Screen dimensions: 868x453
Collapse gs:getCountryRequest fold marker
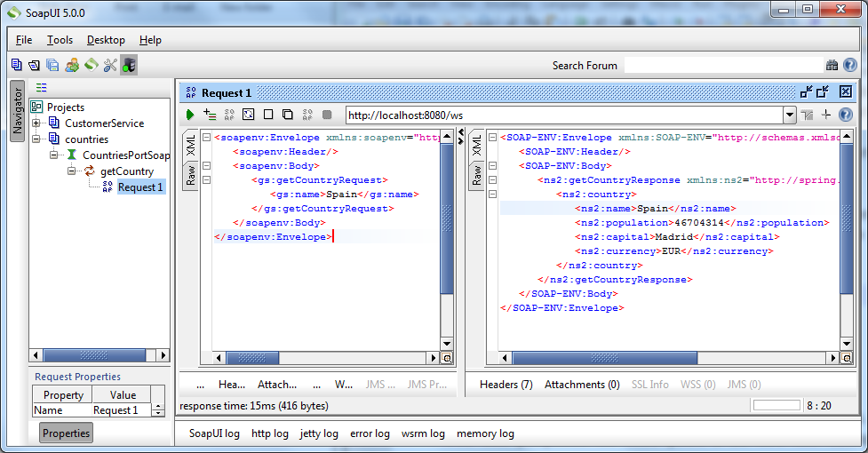coord(206,179)
